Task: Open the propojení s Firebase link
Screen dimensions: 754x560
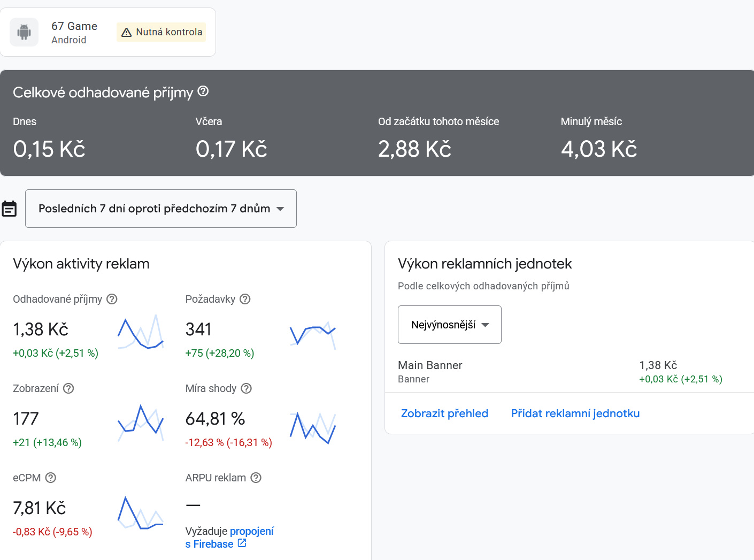Action: click(x=229, y=538)
